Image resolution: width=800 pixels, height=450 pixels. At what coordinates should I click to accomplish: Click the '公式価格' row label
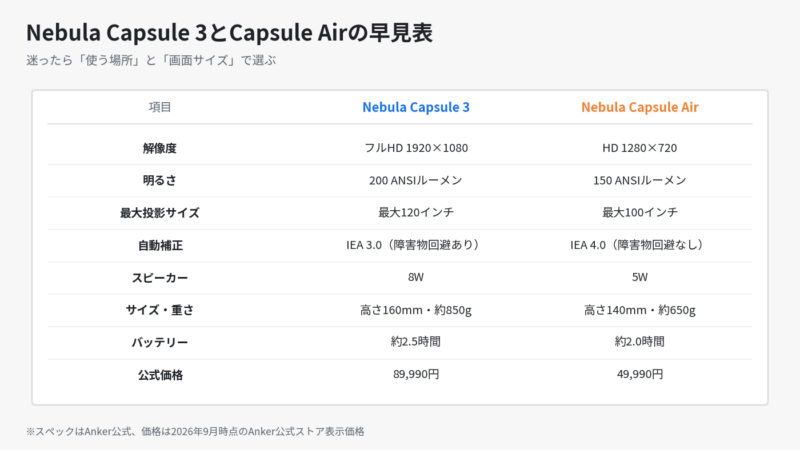point(160,376)
